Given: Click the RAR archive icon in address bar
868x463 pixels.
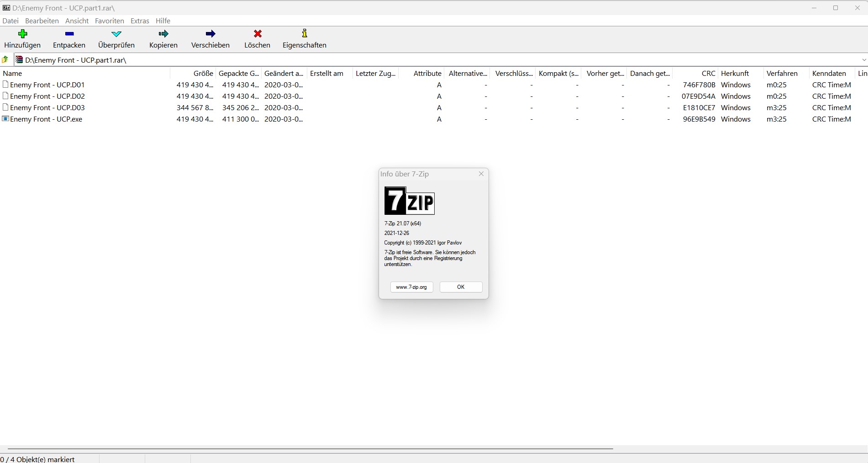Looking at the screenshot, I should [19, 59].
